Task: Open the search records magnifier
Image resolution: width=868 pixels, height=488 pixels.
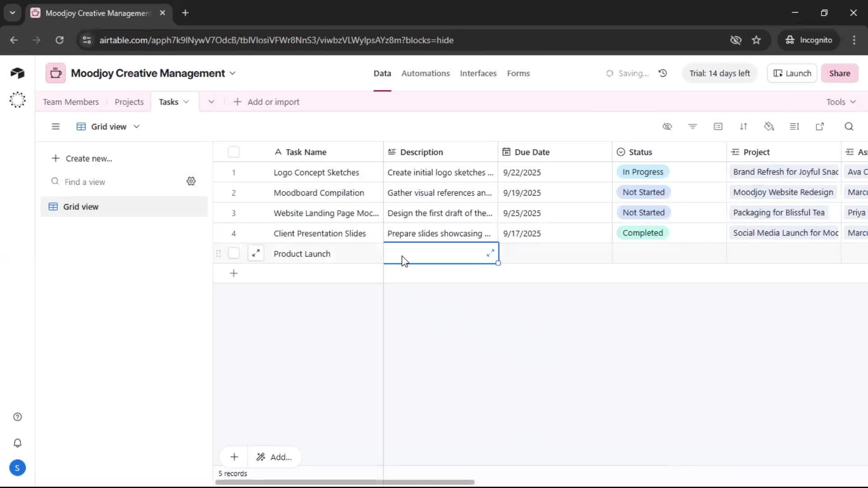Action: (849, 127)
